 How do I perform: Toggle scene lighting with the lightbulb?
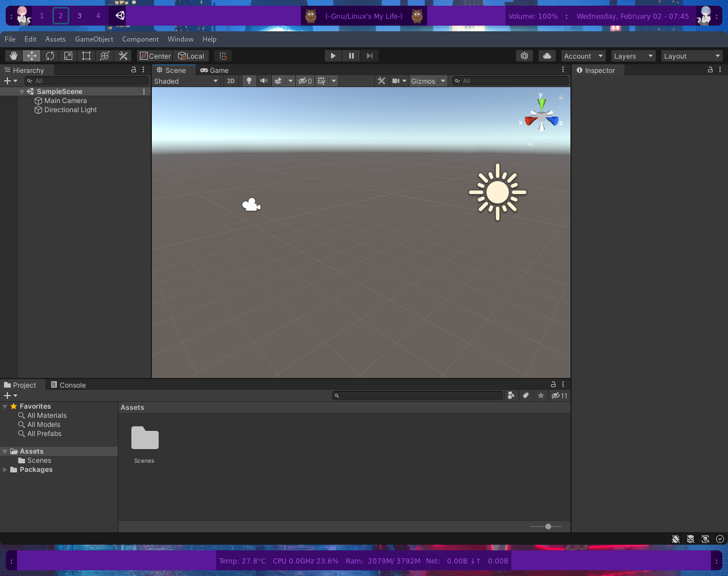(x=249, y=81)
